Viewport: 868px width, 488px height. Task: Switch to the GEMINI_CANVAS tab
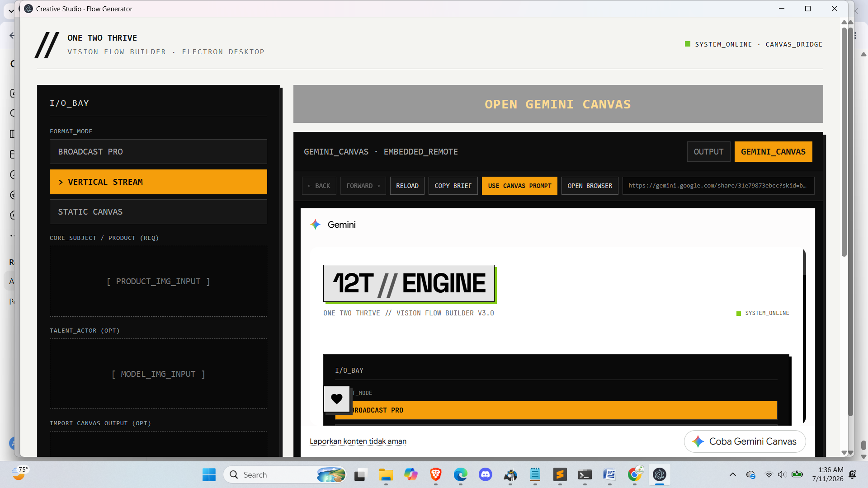point(773,152)
